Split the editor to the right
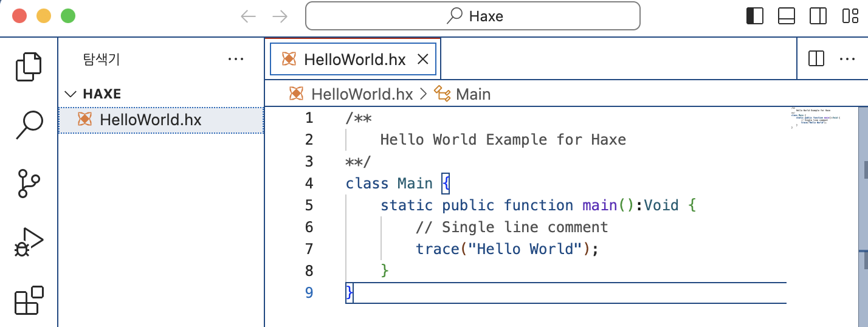Viewport: 868px width, 327px height. [x=816, y=59]
